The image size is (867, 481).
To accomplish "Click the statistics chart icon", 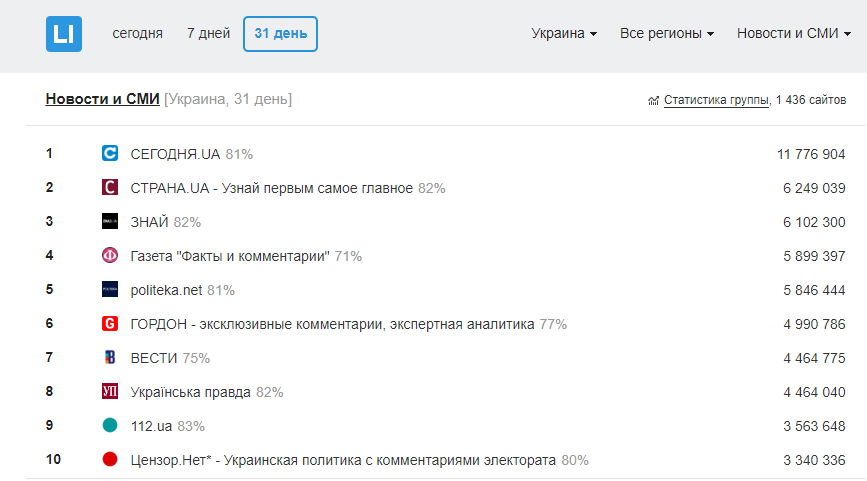I will coord(653,100).
